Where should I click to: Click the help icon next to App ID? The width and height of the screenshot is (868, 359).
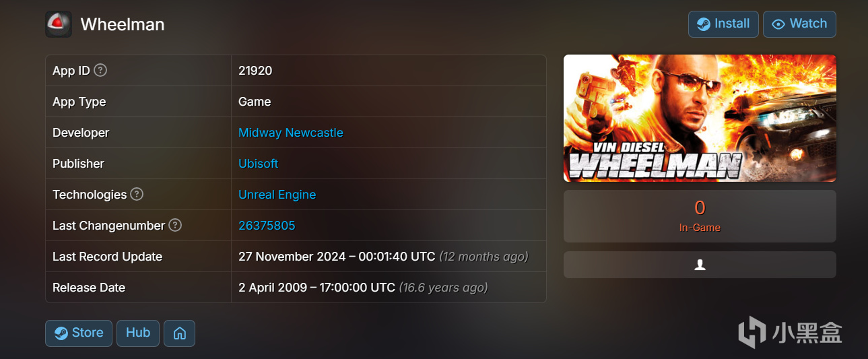[100, 70]
